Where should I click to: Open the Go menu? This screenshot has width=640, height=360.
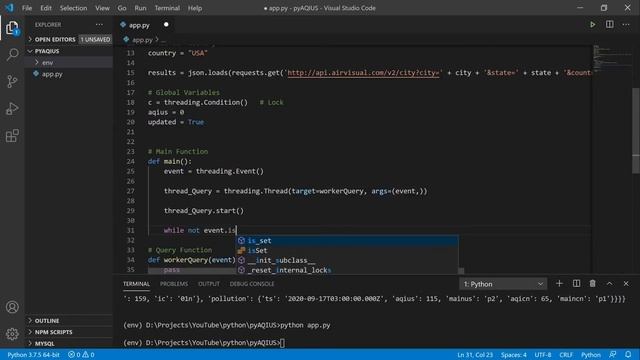[122, 8]
